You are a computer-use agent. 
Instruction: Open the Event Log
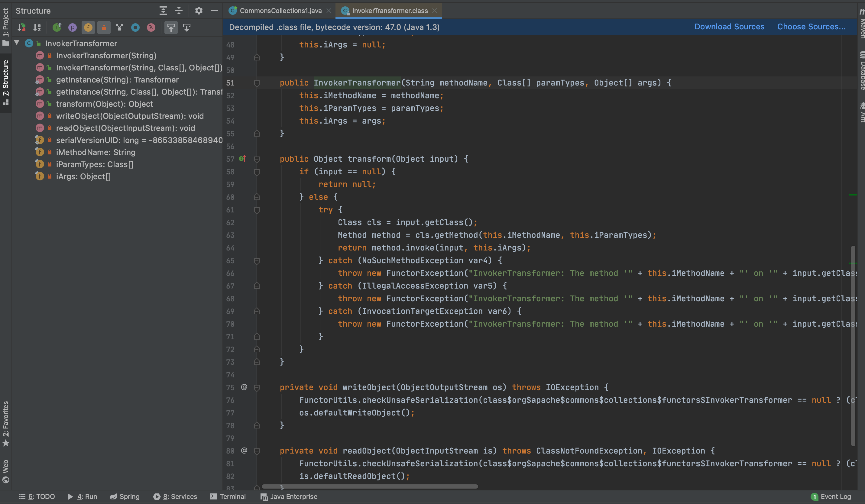[x=831, y=496]
